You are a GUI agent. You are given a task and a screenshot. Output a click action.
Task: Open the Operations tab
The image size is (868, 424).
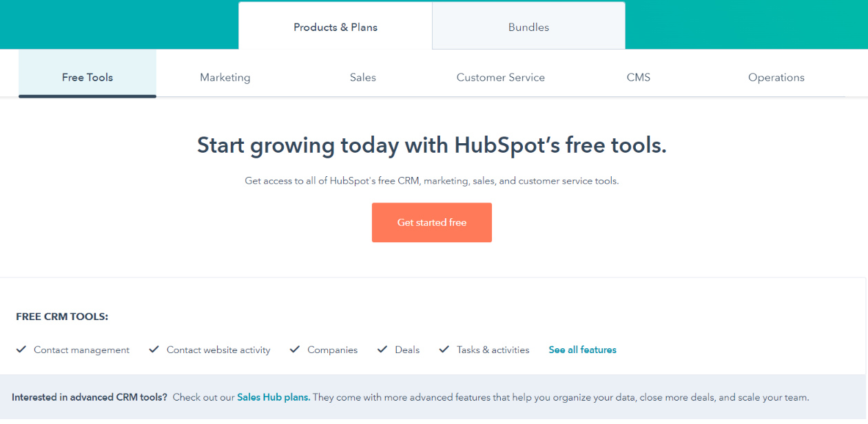tap(776, 77)
